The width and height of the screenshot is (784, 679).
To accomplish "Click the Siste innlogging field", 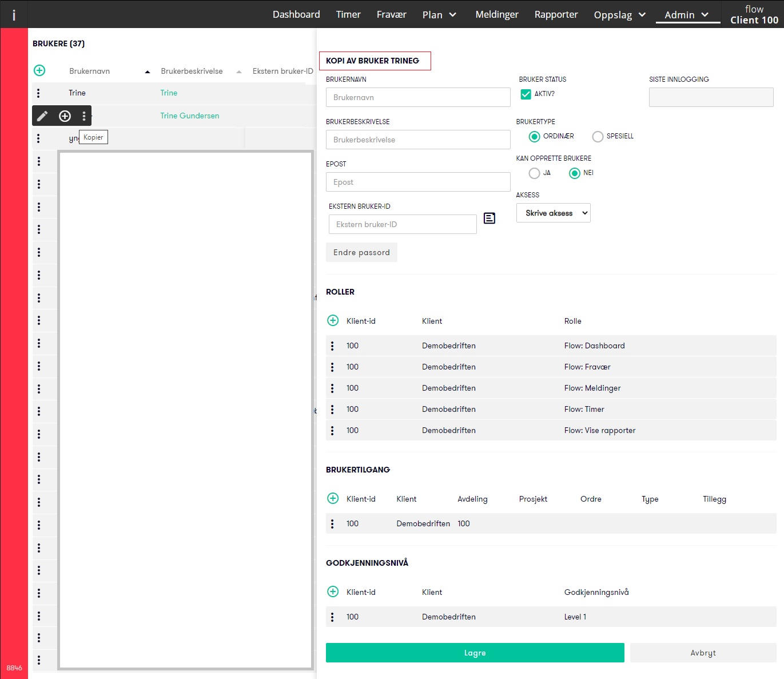I will (x=711, y=97).
